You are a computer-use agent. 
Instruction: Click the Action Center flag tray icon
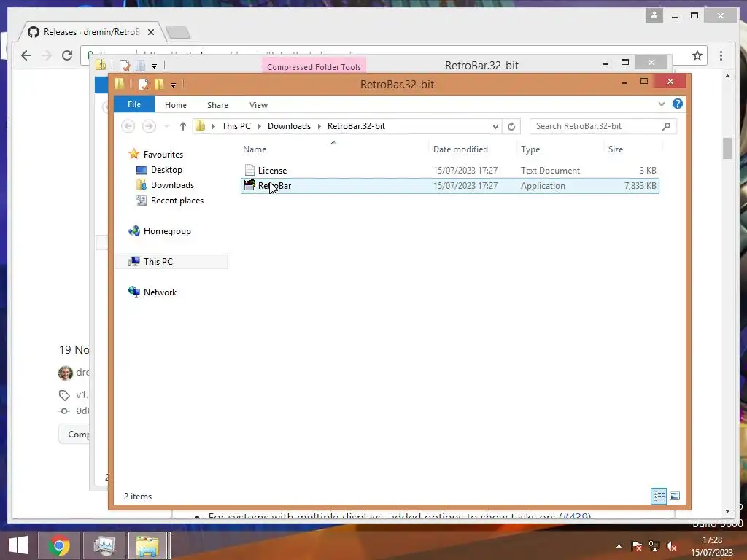click(636, 546)
